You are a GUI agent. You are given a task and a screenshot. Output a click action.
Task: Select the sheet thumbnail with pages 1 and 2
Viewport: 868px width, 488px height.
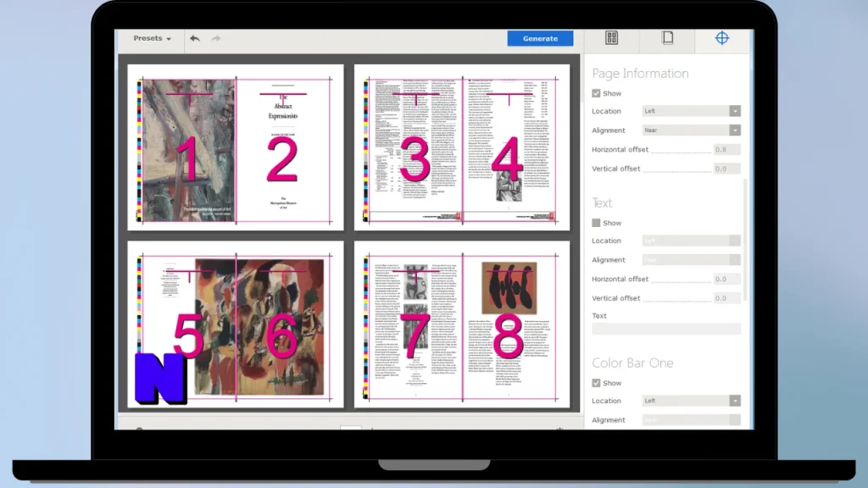pyautogui.click(x=236, y=147)
